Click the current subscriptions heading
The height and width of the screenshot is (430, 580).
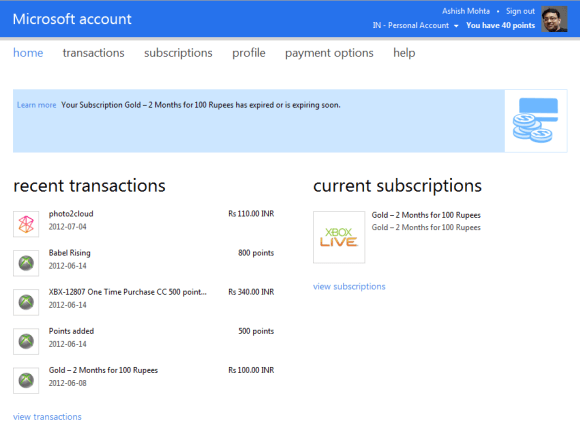pyautogui.click(x=397, y=186)
